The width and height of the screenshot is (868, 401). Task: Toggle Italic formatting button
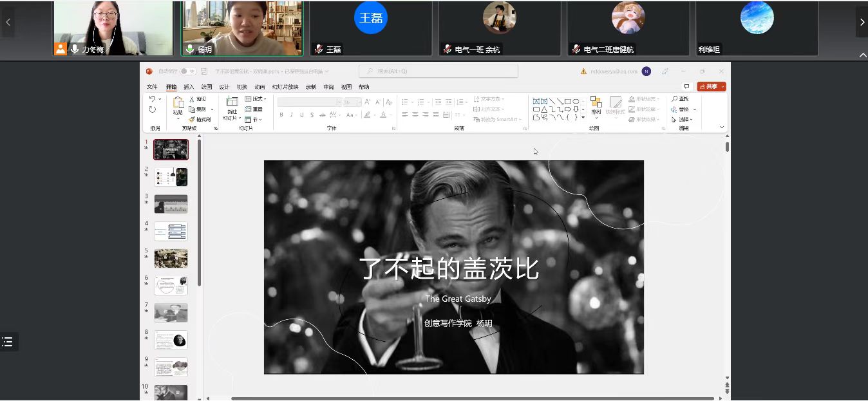coord(292,115)
